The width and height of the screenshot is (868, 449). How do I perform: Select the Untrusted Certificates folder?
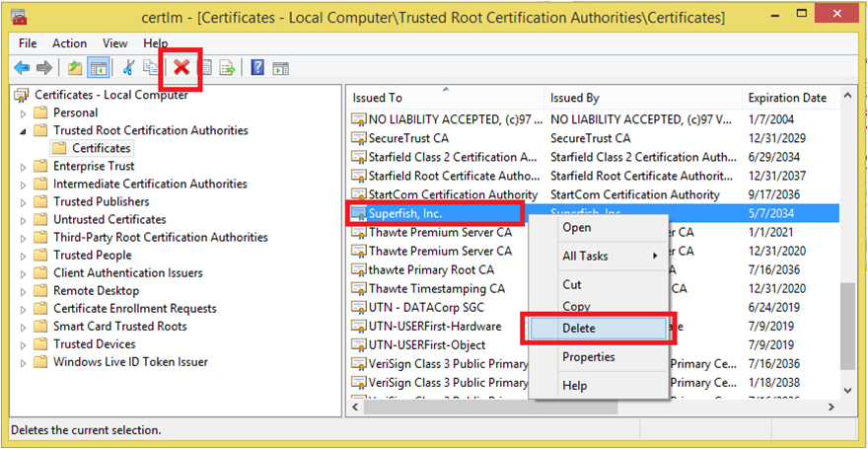coord(109,219)
